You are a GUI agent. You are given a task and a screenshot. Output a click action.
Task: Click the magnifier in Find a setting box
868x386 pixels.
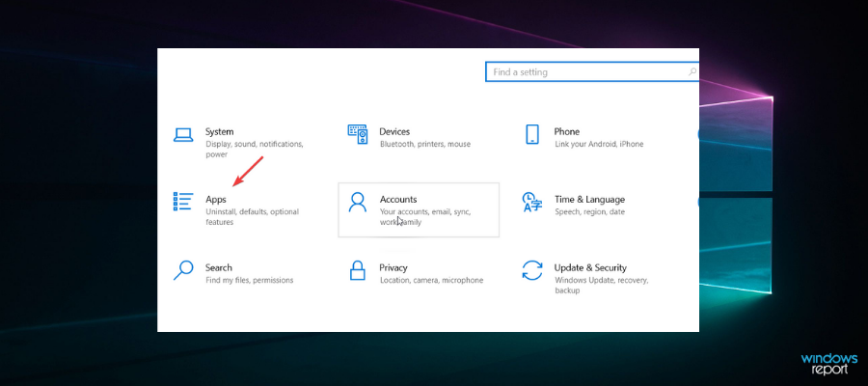(692, 72)
